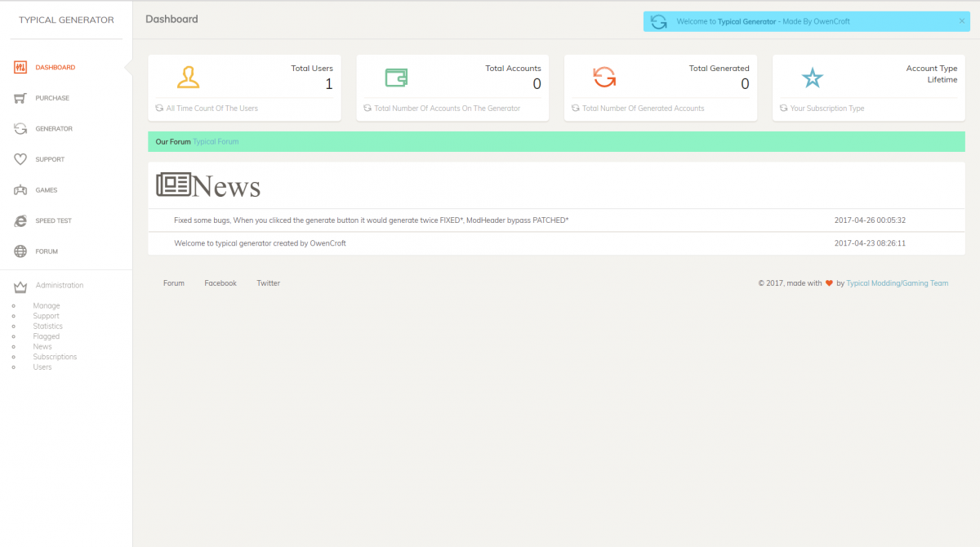Select the Games controller icon

tap(20, 189)
